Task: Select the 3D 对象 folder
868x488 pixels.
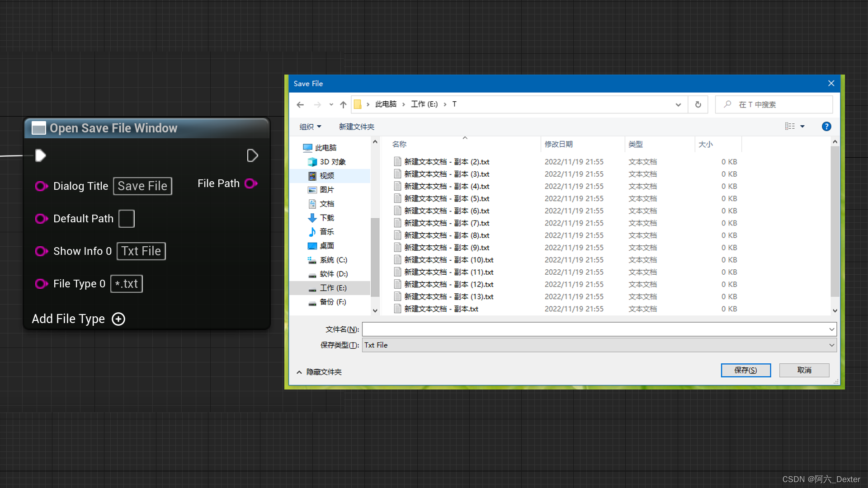Action: [x=332, y=162]
